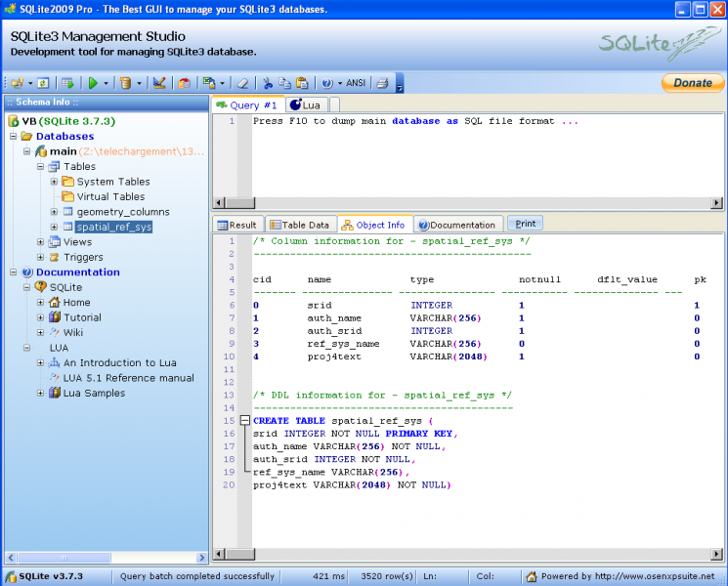Select the LUA tree node
Image resolution: width=728 pixels, height=586 pixels.
[59, 348]
